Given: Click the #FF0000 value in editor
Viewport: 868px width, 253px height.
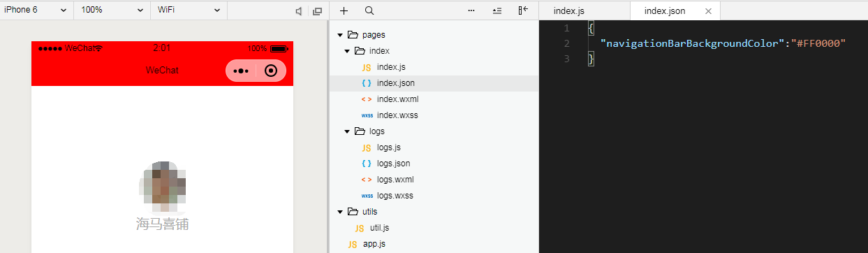Looking at the screenshot, I should (818, 43).
